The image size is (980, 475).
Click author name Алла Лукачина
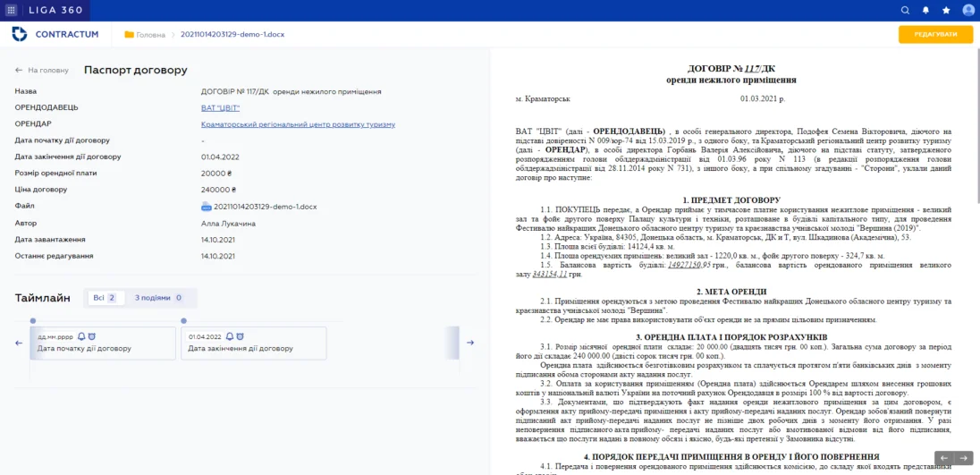tap(228, 223)
